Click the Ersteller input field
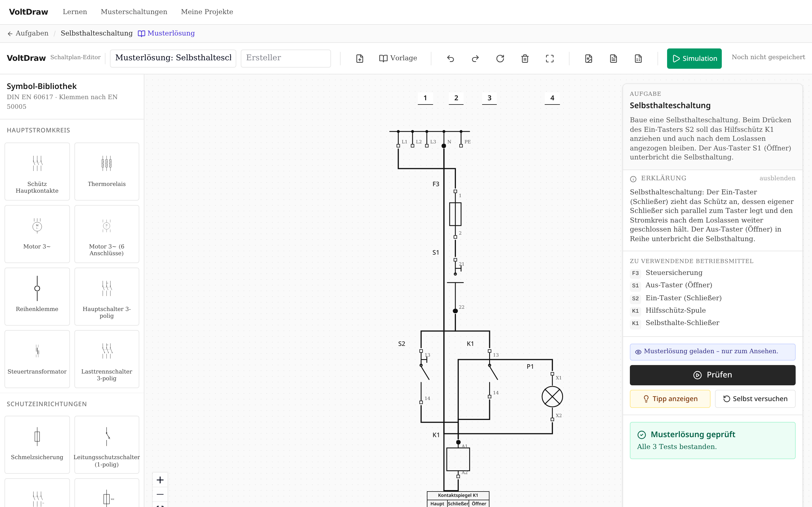Image resolution: width=812 pixels, height=507 pixels. point(286,58)
